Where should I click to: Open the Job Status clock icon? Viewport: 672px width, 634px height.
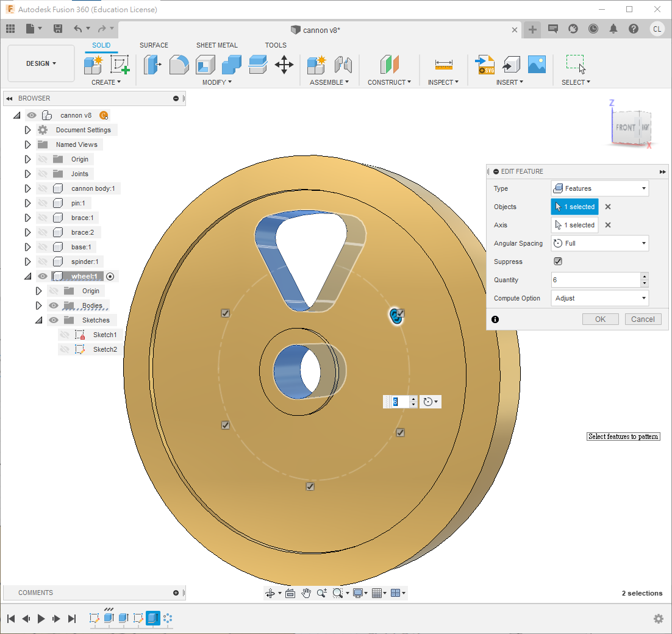pos(593,29)
